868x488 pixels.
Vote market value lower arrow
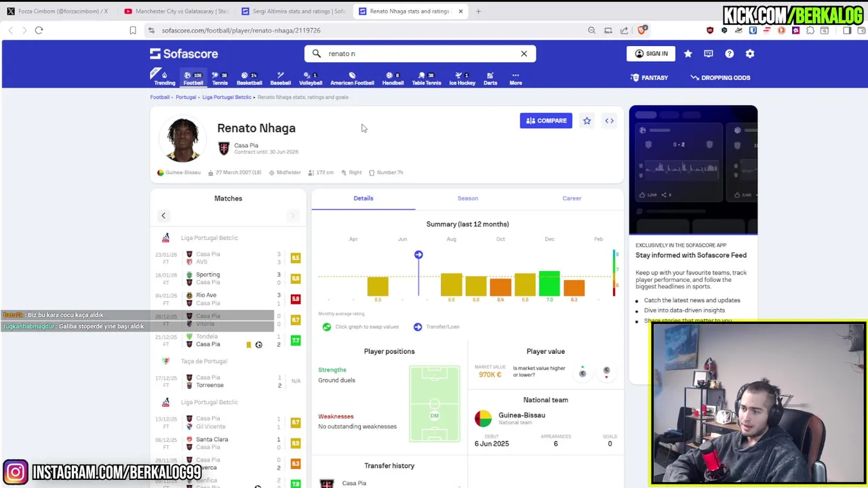(606, 373)
